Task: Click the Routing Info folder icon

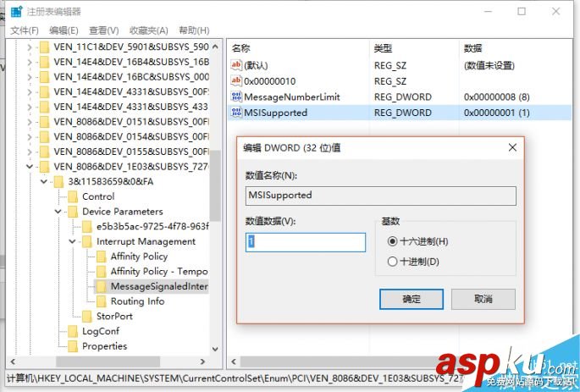Action: tap(102, 301)
